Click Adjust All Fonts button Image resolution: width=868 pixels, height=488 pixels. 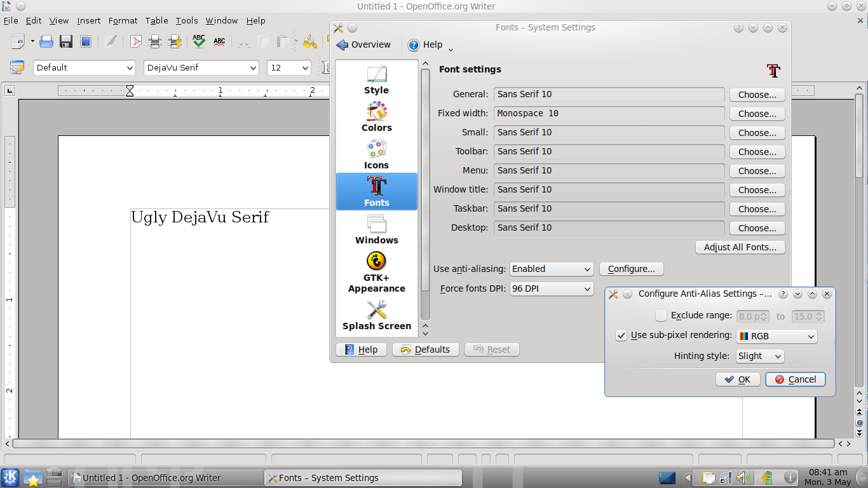tap(740, 247)
